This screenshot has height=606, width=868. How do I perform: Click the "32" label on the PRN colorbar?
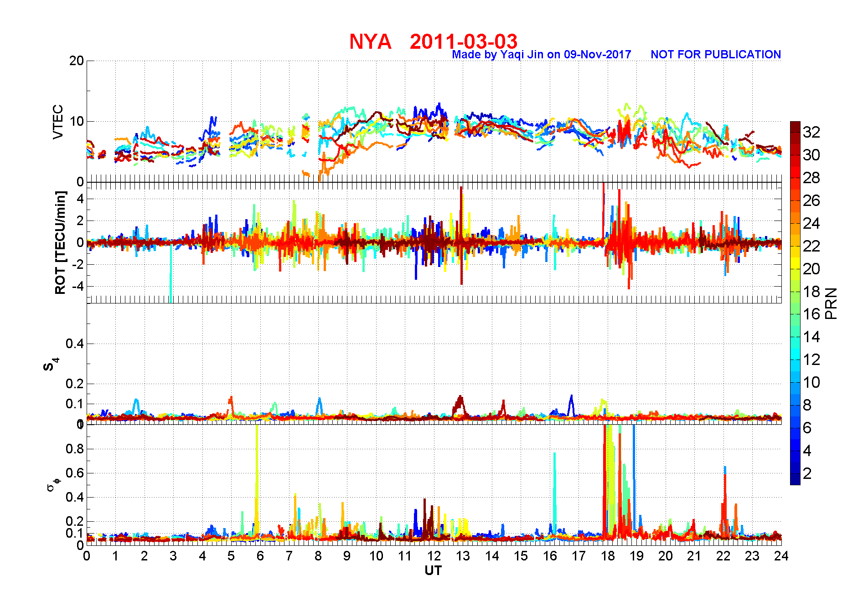(x=811, y=132)
